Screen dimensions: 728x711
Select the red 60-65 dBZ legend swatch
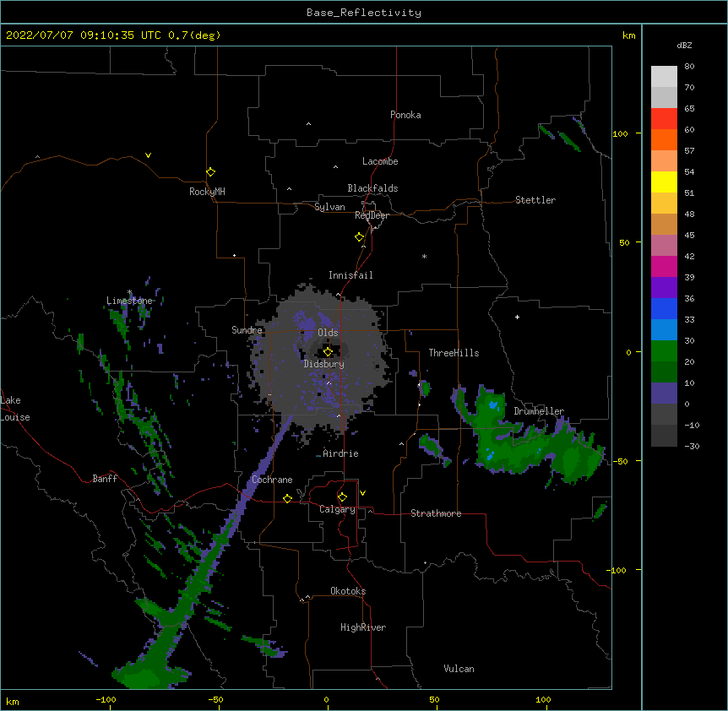[x=664, y=119]
